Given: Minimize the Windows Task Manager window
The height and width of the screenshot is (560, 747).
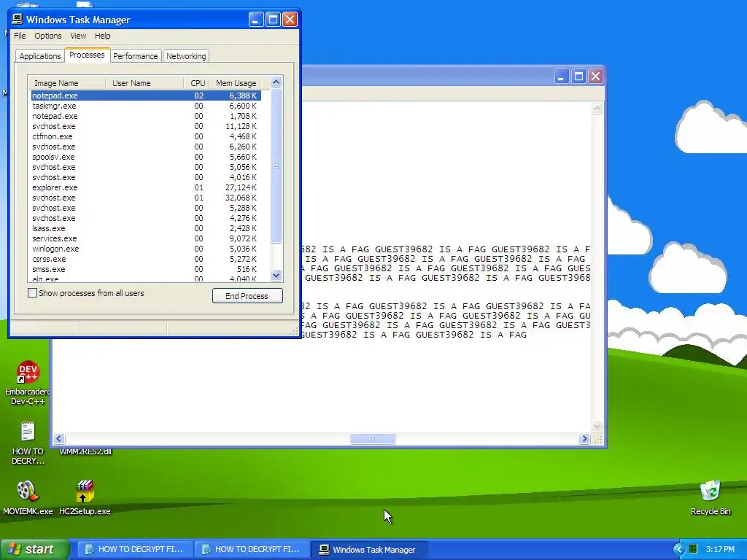Looking at the screenshot, I should click(x=256, y=20).
